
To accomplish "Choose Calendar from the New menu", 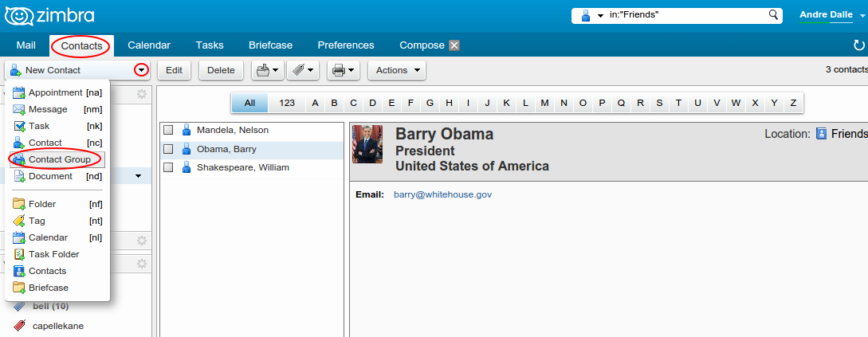I will [x=57, y=237].
